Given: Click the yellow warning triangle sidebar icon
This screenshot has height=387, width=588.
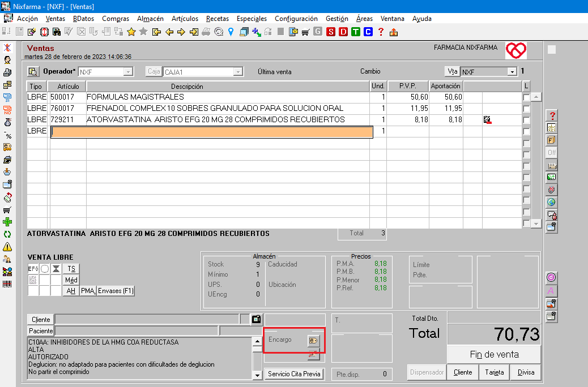Looking at the screenshot, I should coord(7,247).
